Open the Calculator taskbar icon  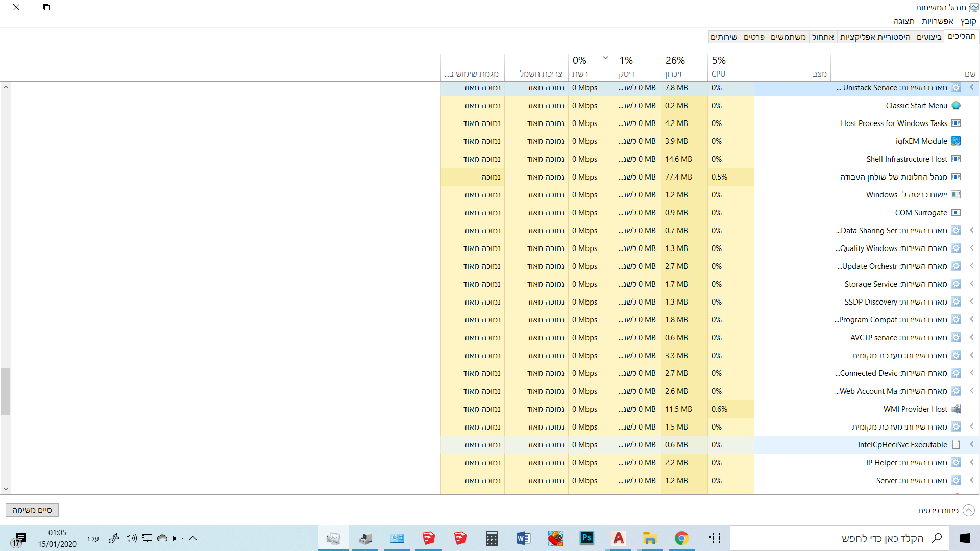coord(492,538)
